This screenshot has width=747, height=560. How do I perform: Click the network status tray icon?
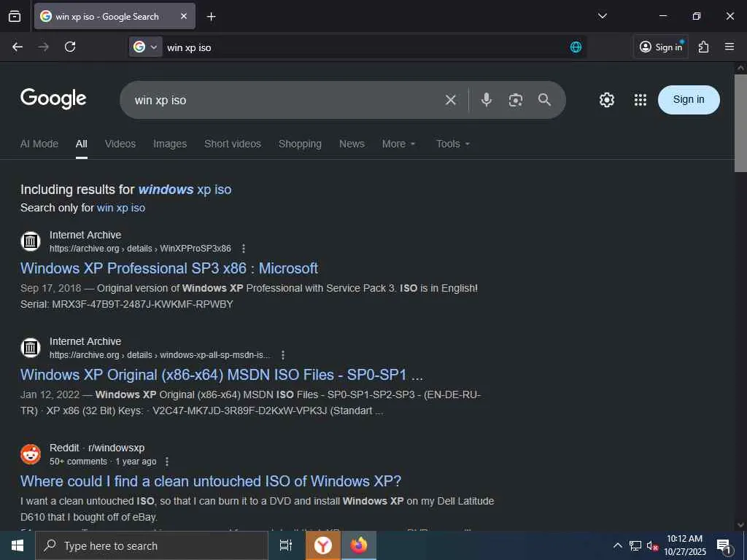(x=635, y=545)
